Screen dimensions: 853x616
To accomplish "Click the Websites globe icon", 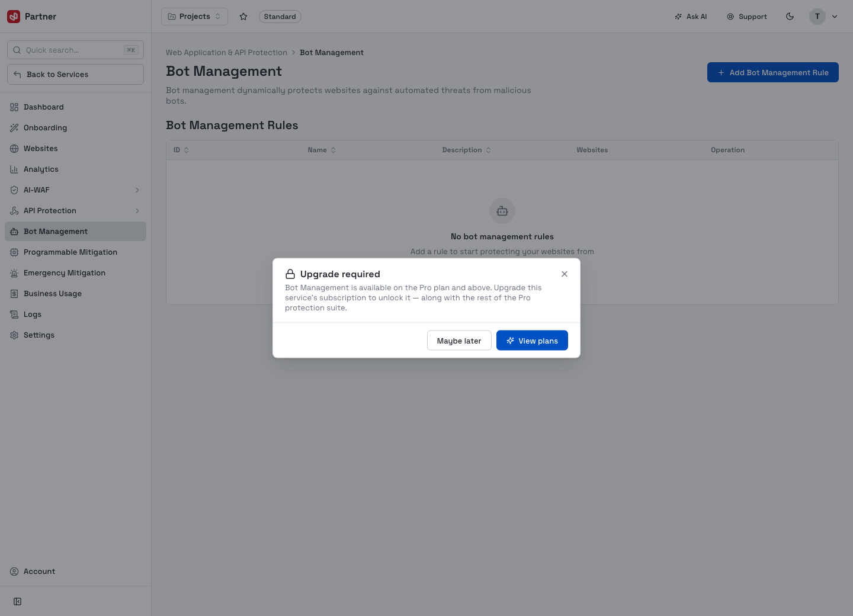I will [x=14, y=149].
